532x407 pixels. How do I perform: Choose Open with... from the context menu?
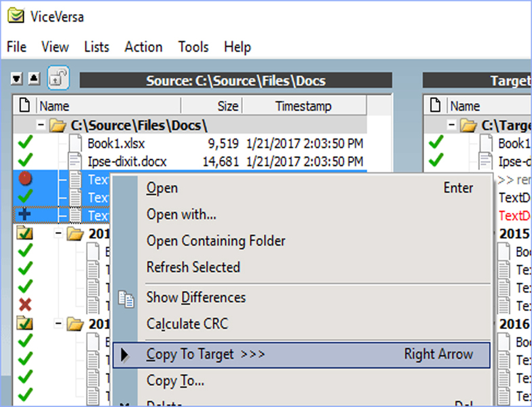(301, 214)
